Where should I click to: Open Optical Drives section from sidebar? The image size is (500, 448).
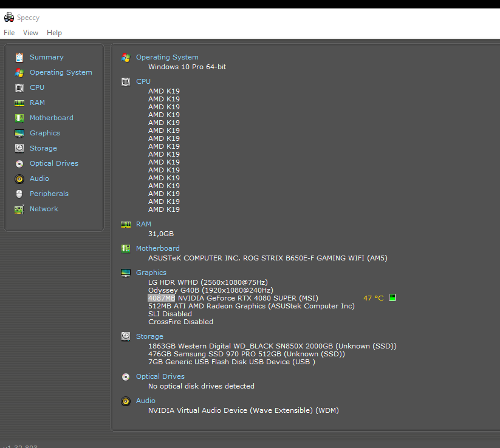pos(54,163)
